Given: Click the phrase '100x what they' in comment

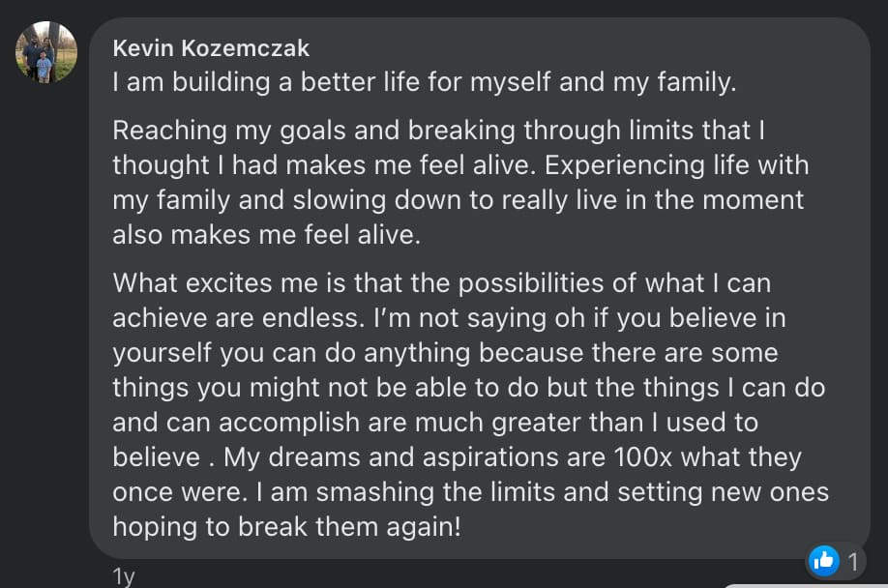Looking at the screenshot, I should point(708,457).
